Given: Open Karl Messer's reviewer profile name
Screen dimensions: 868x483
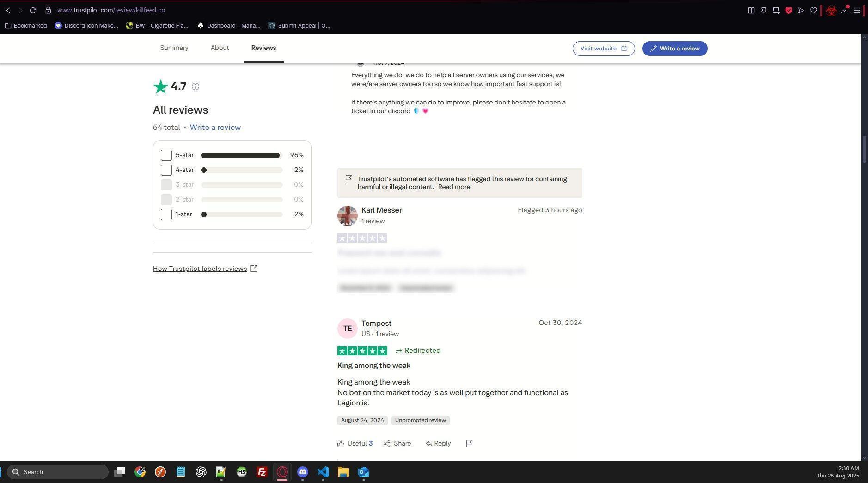Looking at the screenshot, I should tap(381, 210).
